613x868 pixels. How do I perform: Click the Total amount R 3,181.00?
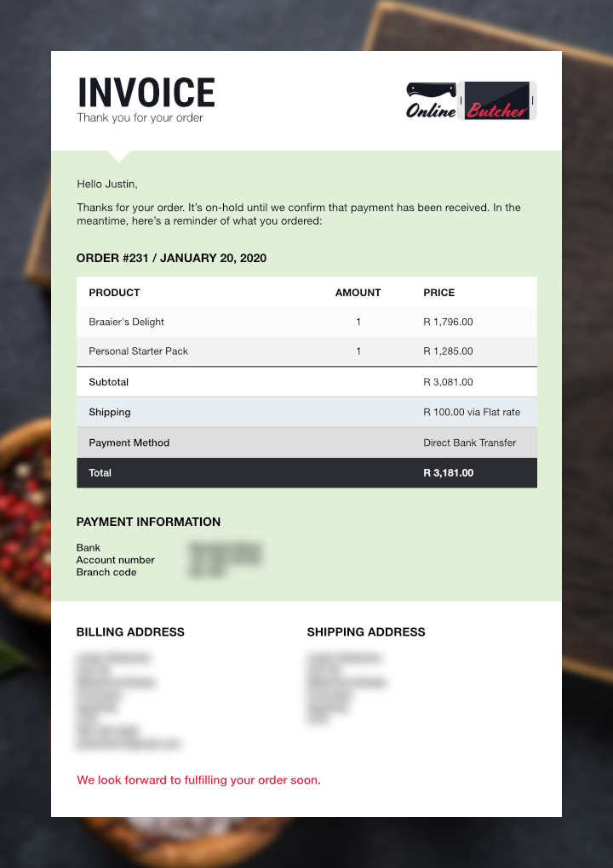(449, 473)
